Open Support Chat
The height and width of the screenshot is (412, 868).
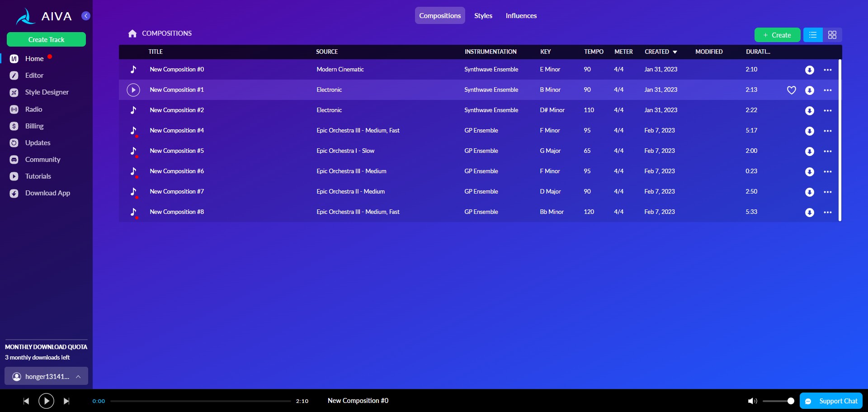(831, 401)
